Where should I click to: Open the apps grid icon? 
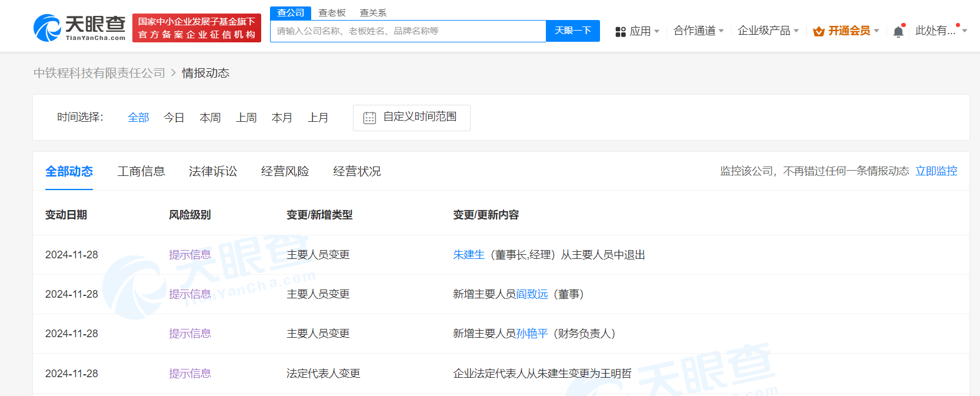click(x=621, y=32)
